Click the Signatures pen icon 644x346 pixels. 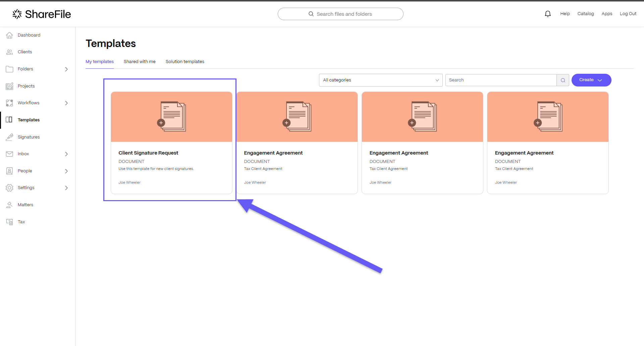pos(9,137)
